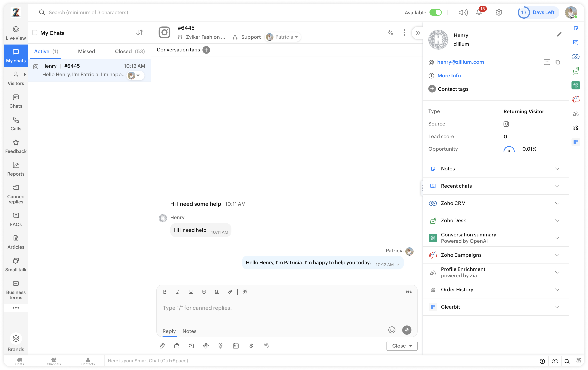
Task: Click the voice message microphone button
Action: coord(407,330)
